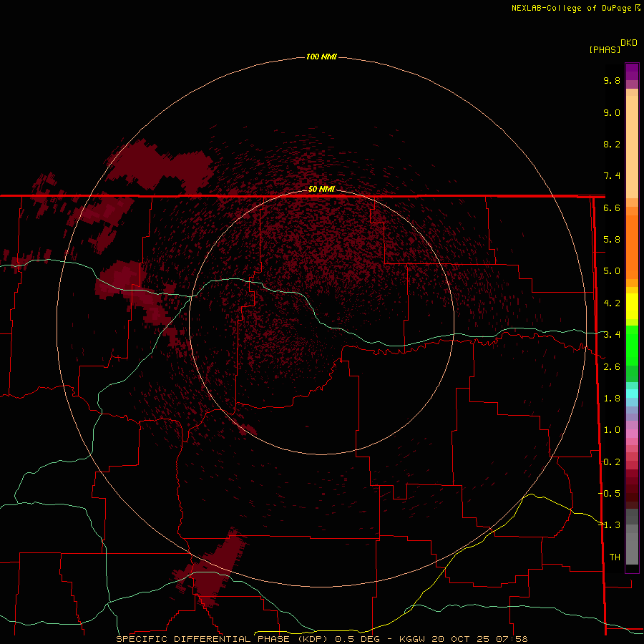
Task: Click the -1.3 value on the color scale
Action: pyautogui.click(x=610, y=525)
